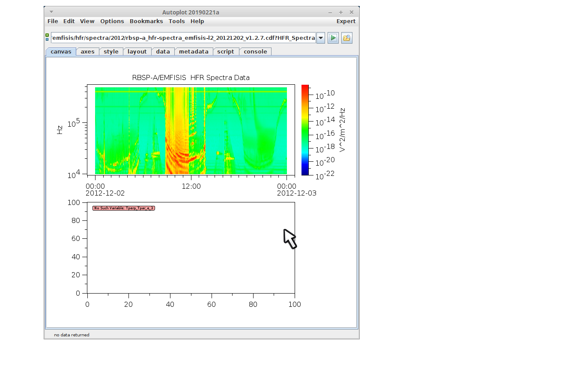
Task: Minimize the Autoplot window
Action: [330, 12]
